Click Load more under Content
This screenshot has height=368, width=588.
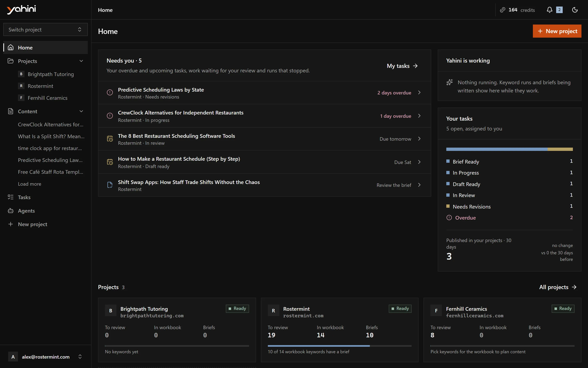click(x=30, y=184)
